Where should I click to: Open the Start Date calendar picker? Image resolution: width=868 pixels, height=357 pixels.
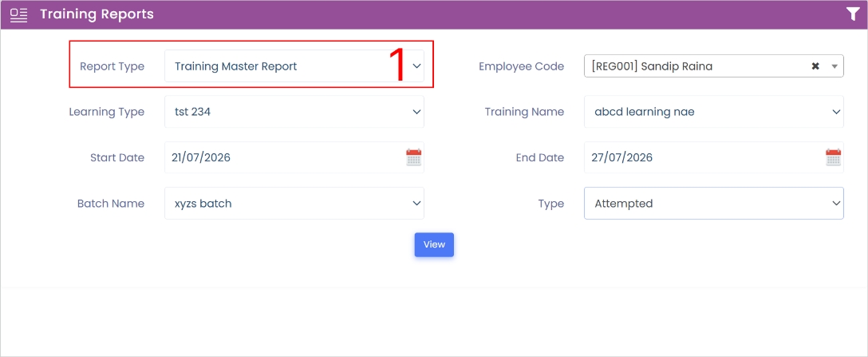413,157
